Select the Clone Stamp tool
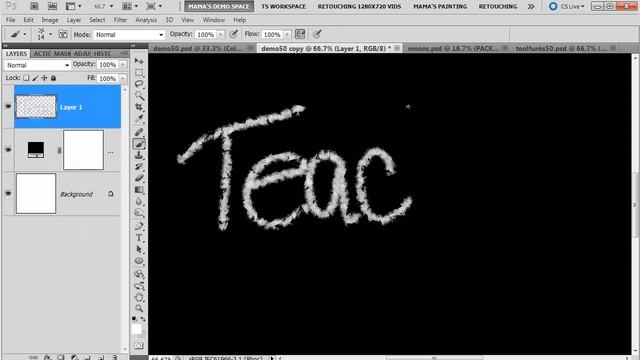 coord(139,155)
